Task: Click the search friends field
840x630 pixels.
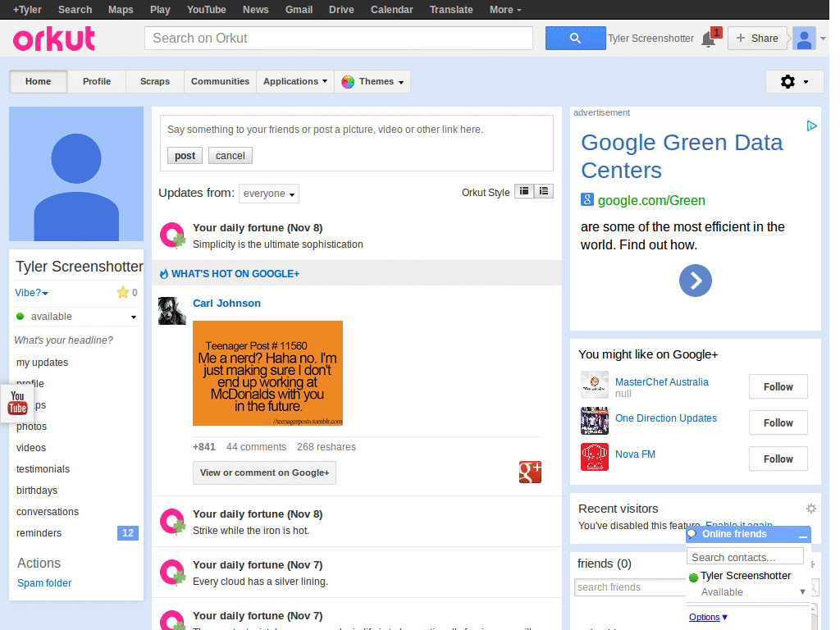Action: point(630,587)
